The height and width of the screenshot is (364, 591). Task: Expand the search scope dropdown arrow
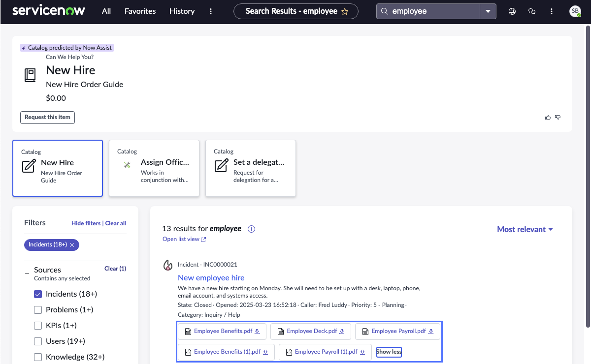pyautogui.click(x=488, y=11)
